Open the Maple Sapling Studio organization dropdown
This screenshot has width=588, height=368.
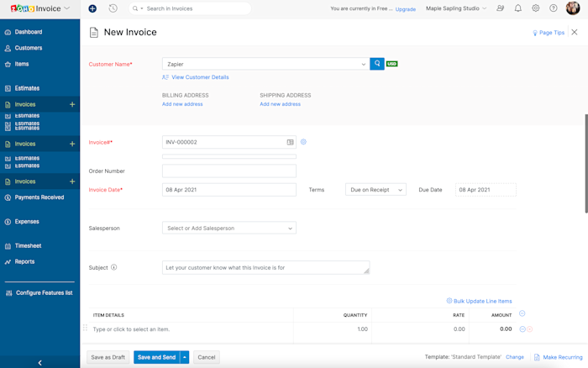[x=456, y=8]
